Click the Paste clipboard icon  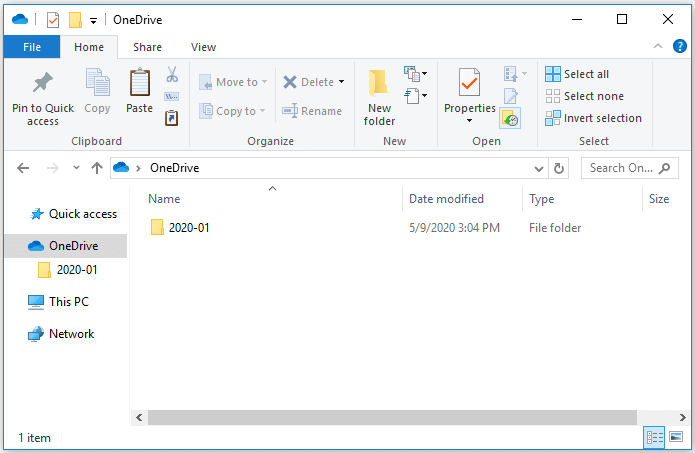pyautogui.click(x=139, y=84)
